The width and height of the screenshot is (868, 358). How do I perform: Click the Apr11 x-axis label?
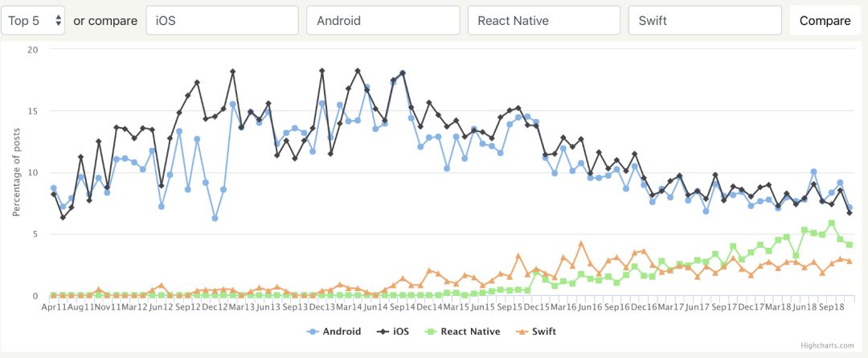coord(53,307)
